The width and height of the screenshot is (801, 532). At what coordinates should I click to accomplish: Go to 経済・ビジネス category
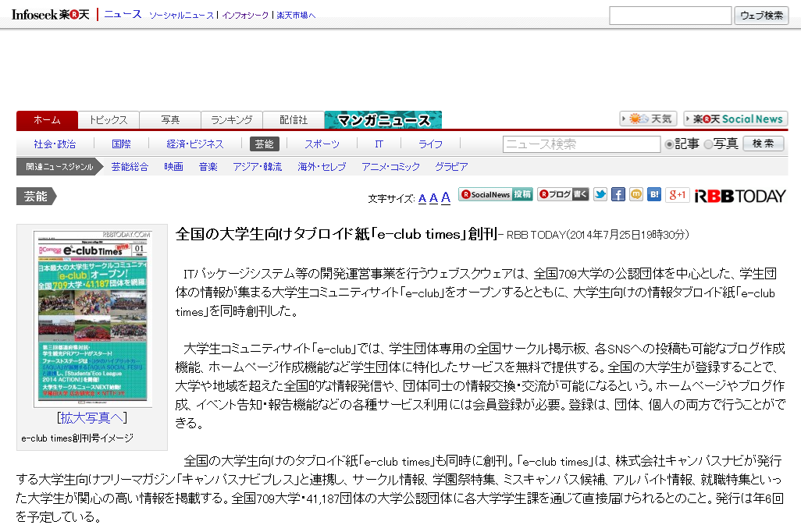(x=195, y=144)
